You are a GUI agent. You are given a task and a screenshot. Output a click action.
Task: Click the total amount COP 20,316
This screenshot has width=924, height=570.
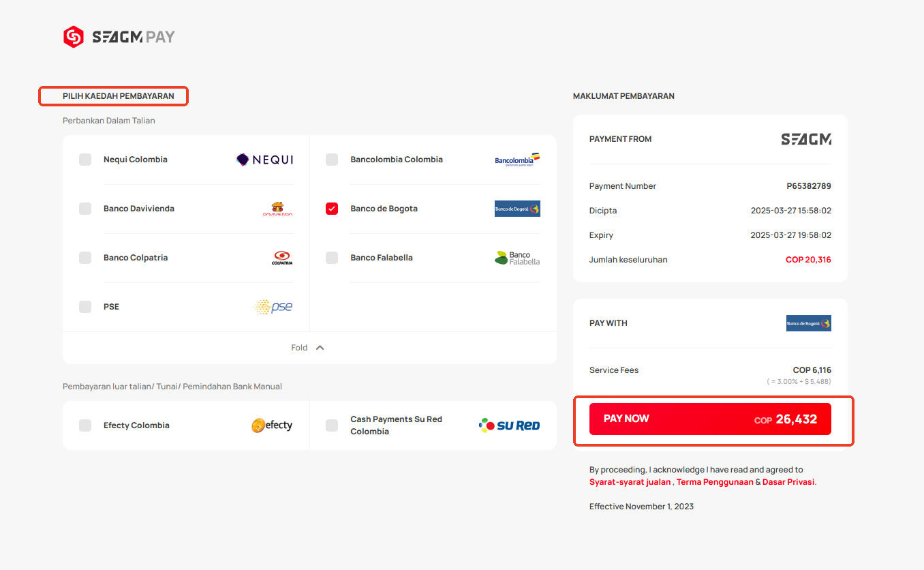coord(808,260)
